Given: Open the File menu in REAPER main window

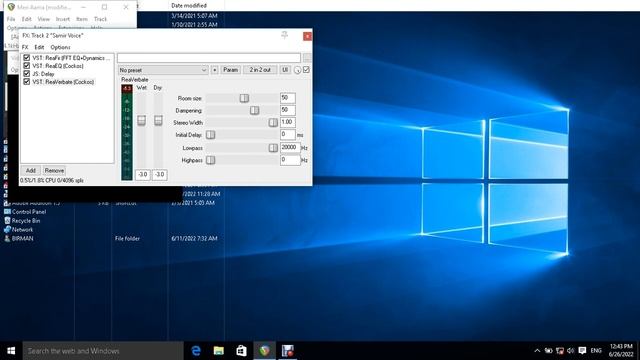Looking at the screenshot, I should click(11, 19).
